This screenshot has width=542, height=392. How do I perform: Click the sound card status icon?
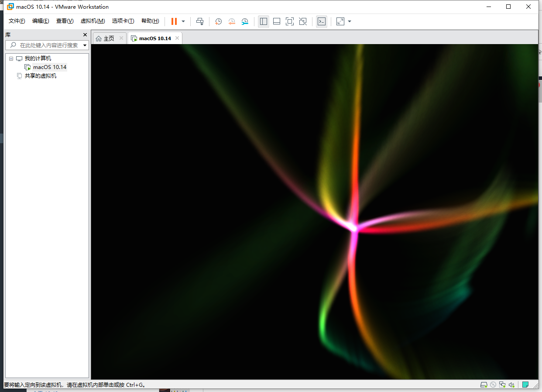pos(512,385)
